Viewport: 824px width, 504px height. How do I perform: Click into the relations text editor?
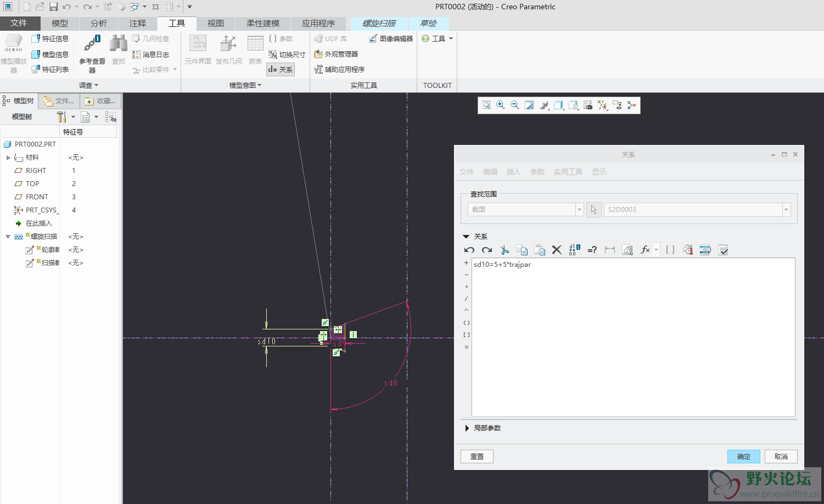pos(634,337)
